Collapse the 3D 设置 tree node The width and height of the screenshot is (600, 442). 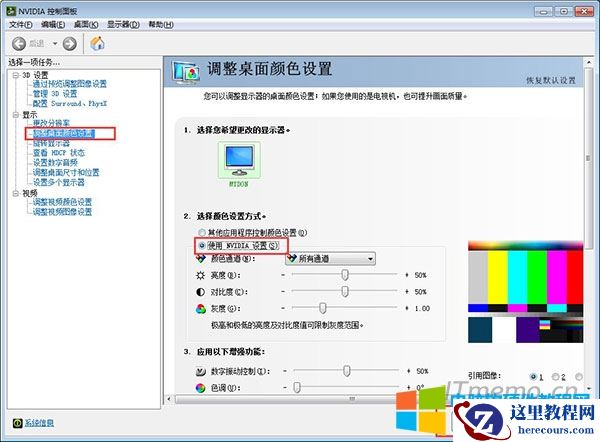(x=16, y=75)
